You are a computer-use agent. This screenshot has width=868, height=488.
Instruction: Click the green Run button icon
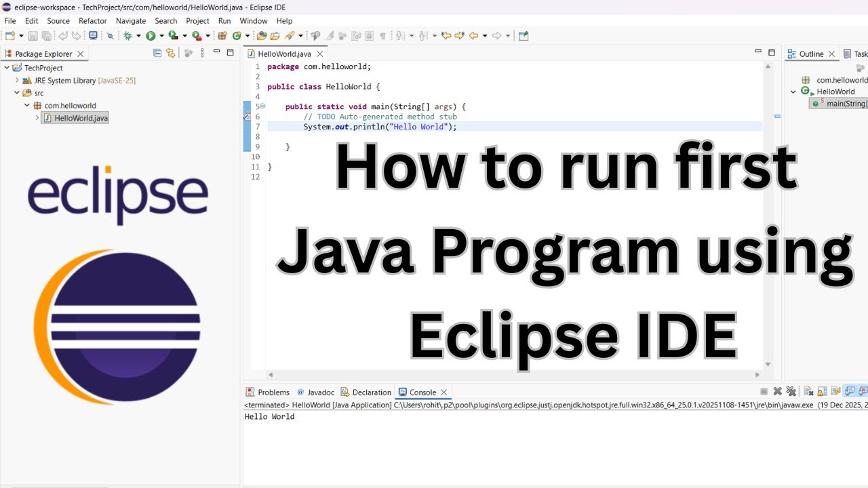pyautogui.click(x=151, y=36)
